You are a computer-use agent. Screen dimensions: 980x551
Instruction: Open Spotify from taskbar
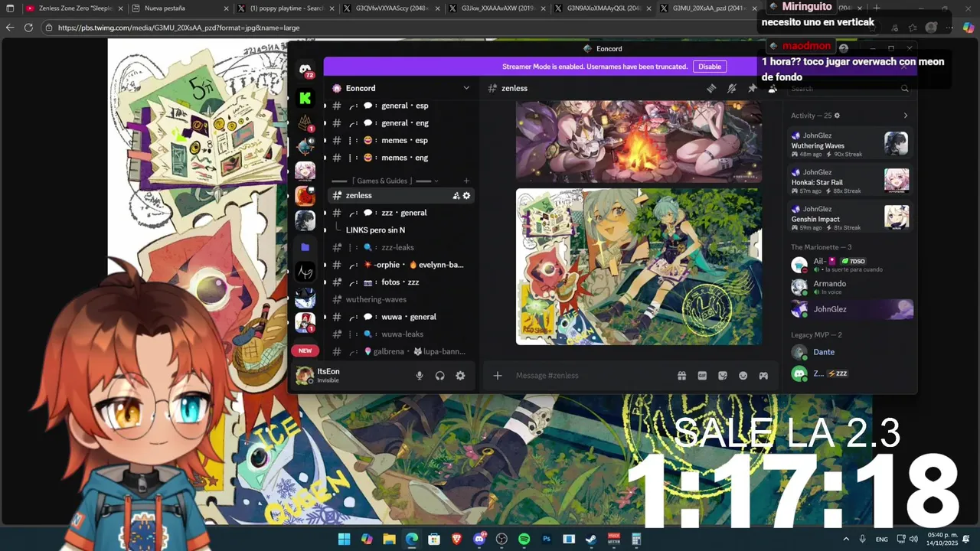(524, 539)
